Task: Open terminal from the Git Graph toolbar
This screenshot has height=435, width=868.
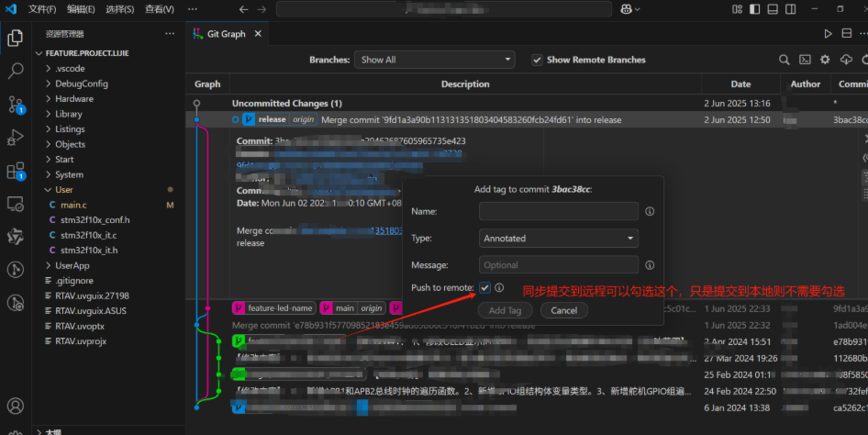Action: coord(805,60)
